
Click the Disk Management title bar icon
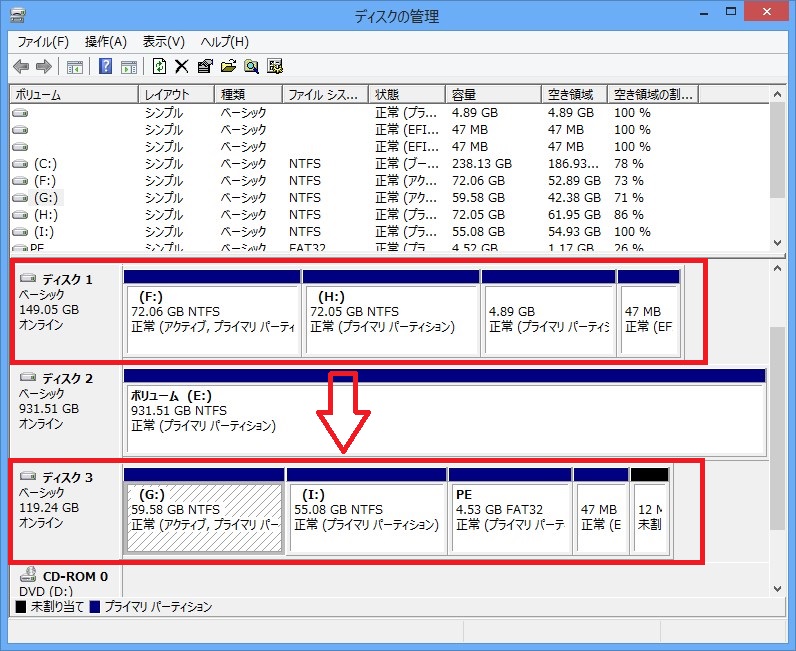click(x=18, y=15)
